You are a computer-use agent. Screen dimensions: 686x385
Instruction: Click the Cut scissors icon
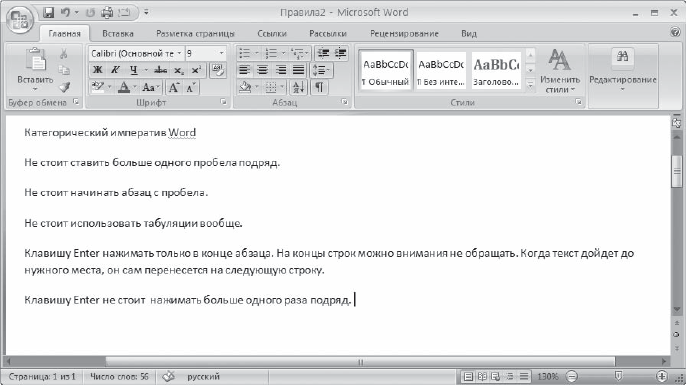[x=64, y=53]
